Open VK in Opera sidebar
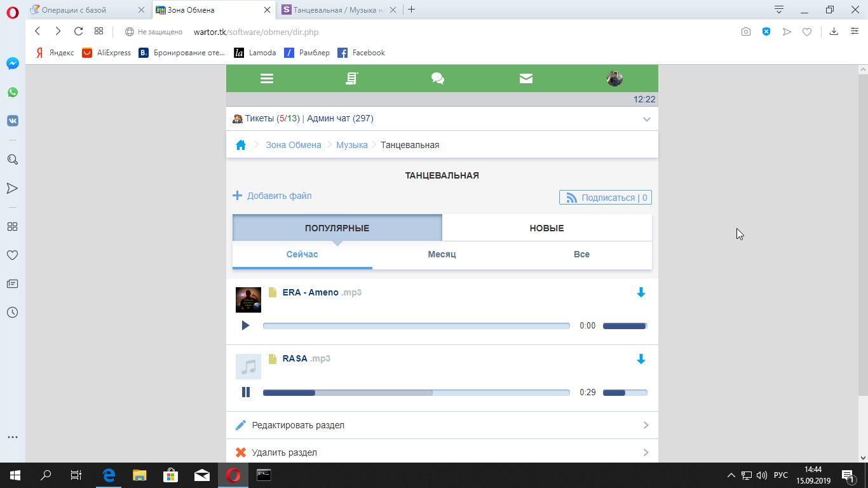Image resolution: width=868 pixels, height=488 pixels. pyautogui.click(x=12, y=121)
